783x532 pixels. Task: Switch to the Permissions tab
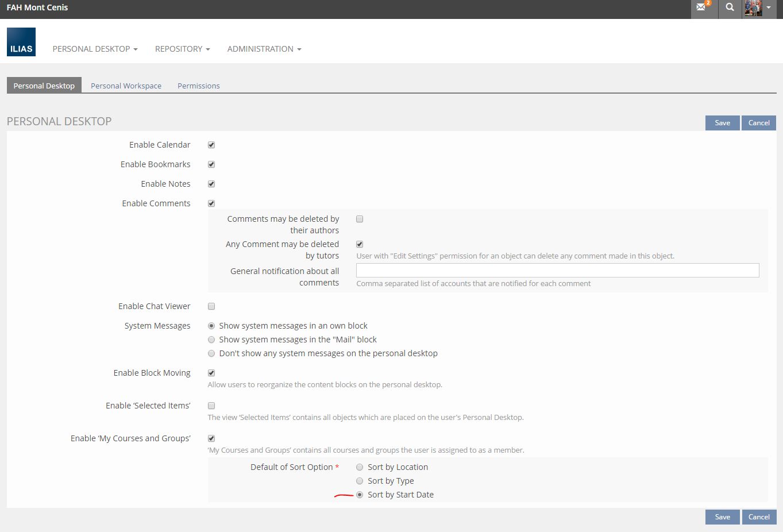coord(198,86)
